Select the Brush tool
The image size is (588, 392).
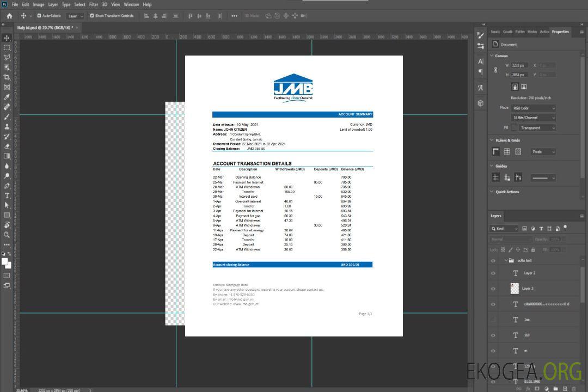click(x=7, y=117)
